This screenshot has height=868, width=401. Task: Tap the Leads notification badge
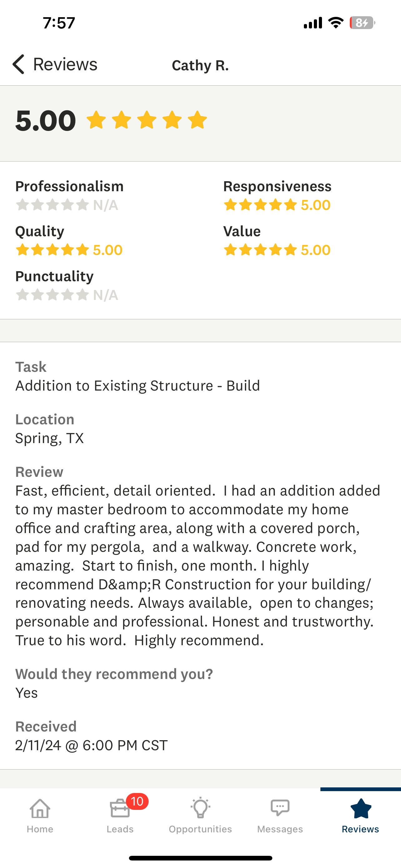tap(137, 801)
